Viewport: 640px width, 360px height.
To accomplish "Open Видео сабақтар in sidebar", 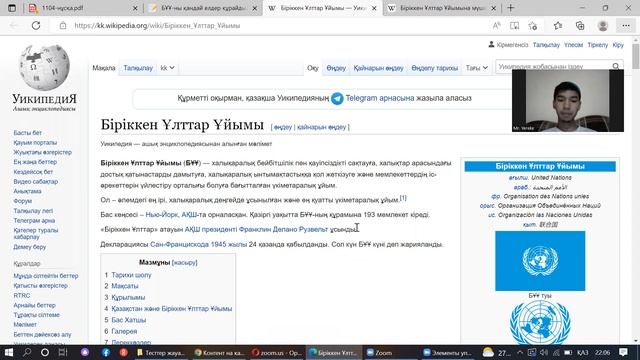I will (36, 182).
